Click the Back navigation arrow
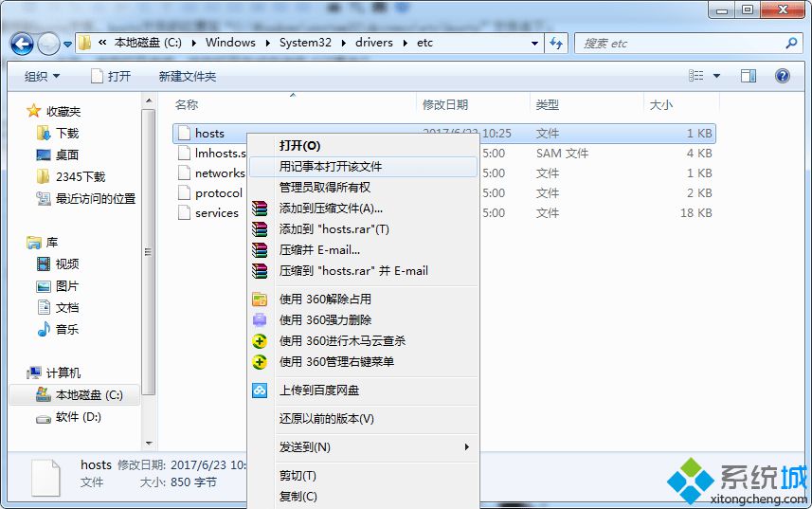Screen dimensions: 812x509 click(23, 44)
